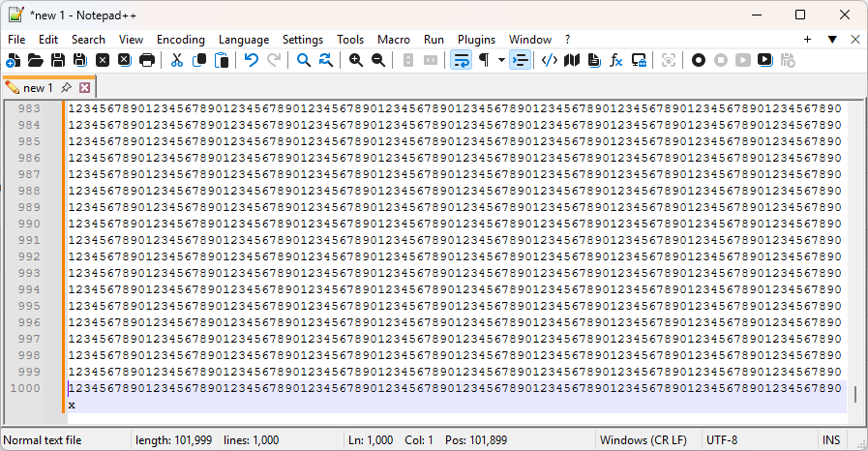Open the Plugins menu
Viewport: 868px width, 451px height.
click(476, 40)
